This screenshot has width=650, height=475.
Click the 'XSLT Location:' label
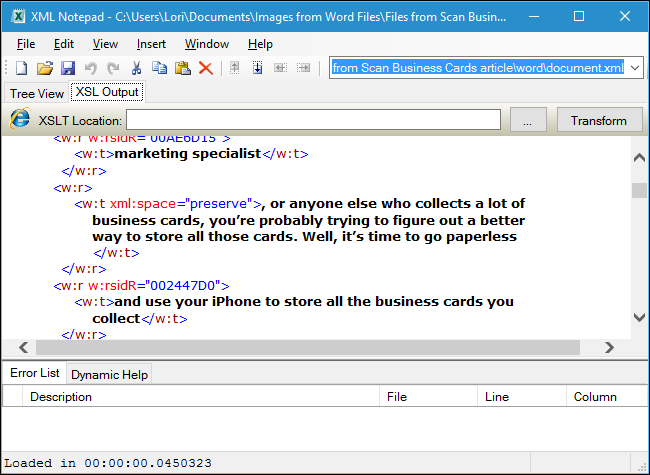point(80,121)
